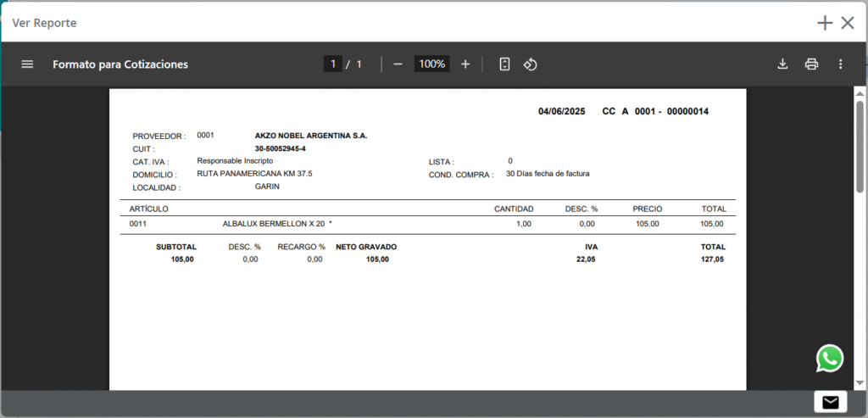Click the vertical scrollbar thumb

click(x=860, y=147)
